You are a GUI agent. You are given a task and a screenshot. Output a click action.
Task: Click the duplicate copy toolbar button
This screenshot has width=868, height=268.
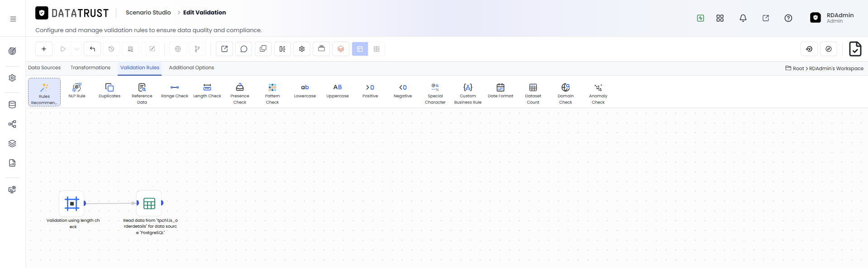(x=263, y=49)
